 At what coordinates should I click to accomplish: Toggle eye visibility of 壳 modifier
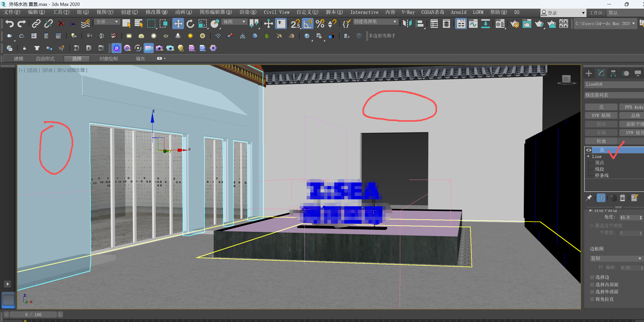(589, 150)
